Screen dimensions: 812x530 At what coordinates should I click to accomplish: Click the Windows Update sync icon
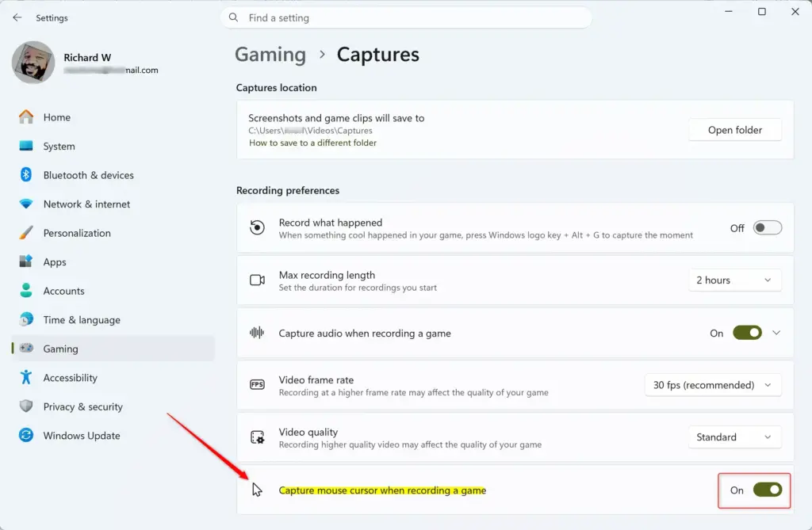(26, 435)
